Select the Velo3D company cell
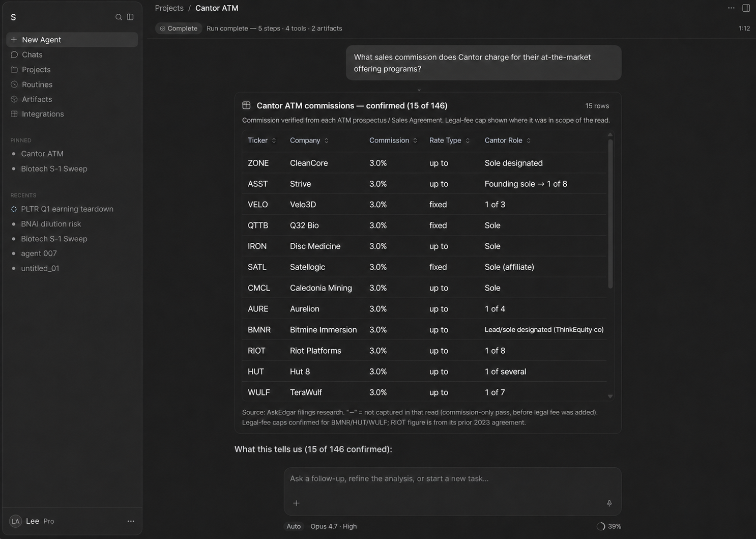This screenshot has height=539, width=756. [303, 205]
